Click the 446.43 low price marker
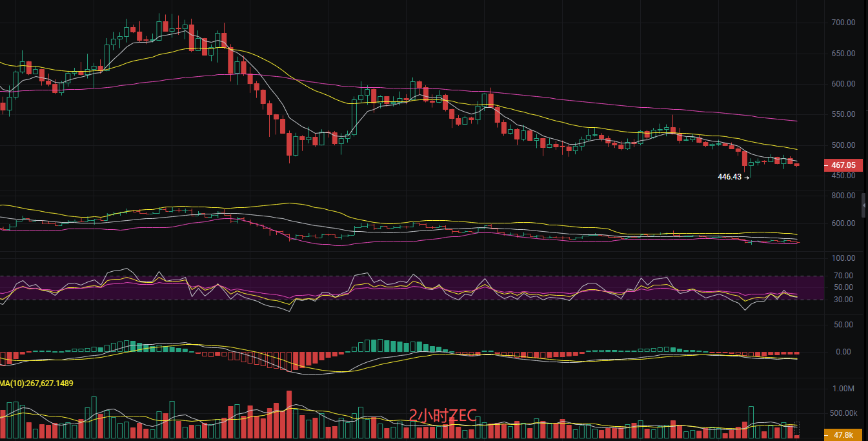Viewport: 868px width, 441px height. click(729, 176)
